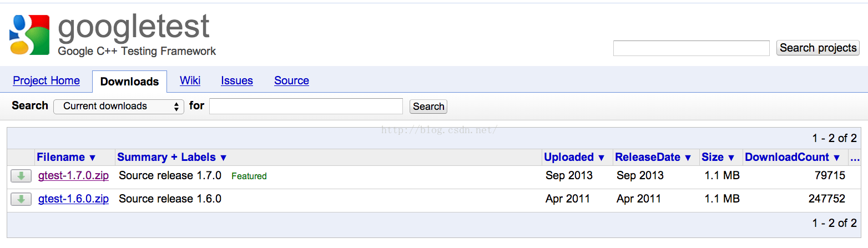Viewport: 868px width, 248px height.
Task: Open the Size column sort menu
Action: pyautogui.click(x=718, y=158)
